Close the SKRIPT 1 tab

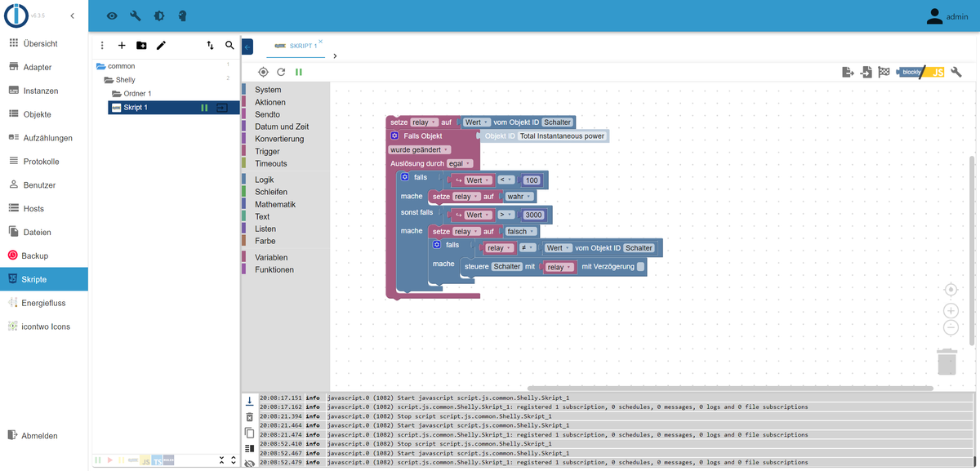click(x=320, y=41)
